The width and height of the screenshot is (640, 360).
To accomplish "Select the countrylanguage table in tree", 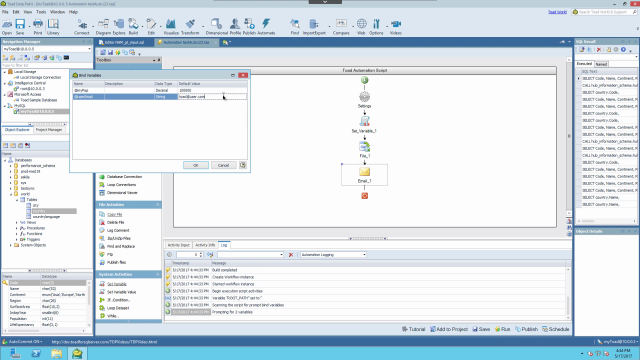I will click(46, 217).
